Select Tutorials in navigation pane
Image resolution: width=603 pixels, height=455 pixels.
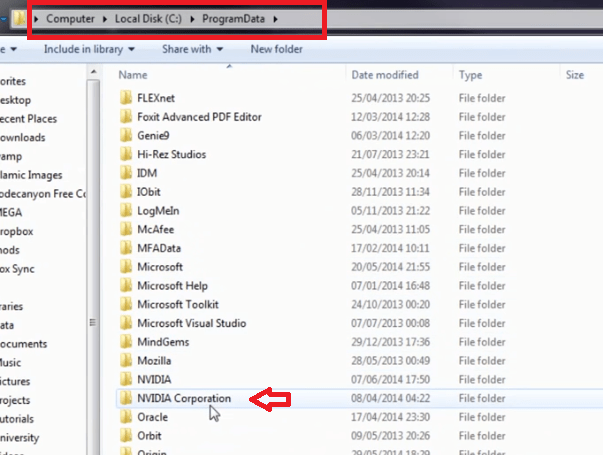(17, 419)
